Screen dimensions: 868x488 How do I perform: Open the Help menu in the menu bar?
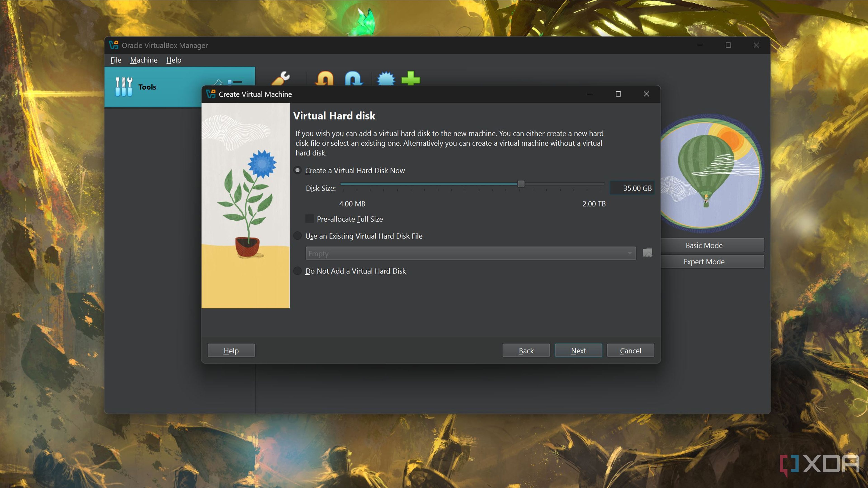pos(174,60)
